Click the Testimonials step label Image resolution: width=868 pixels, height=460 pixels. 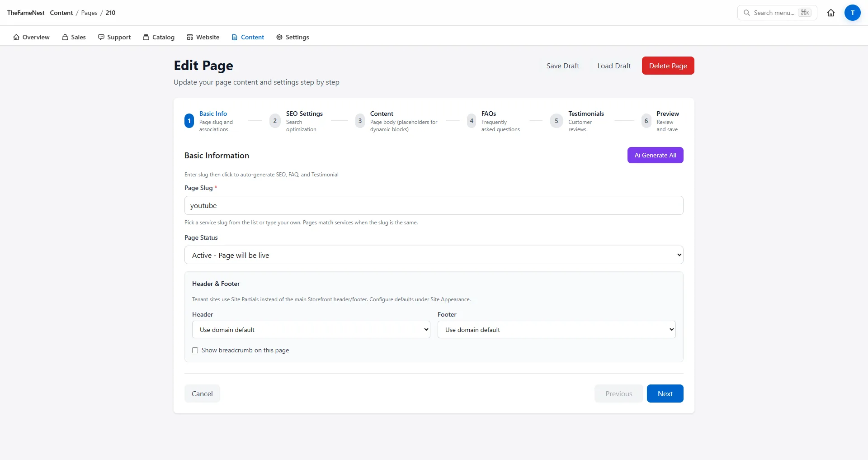pyautogui.click(x=586, y=114)
